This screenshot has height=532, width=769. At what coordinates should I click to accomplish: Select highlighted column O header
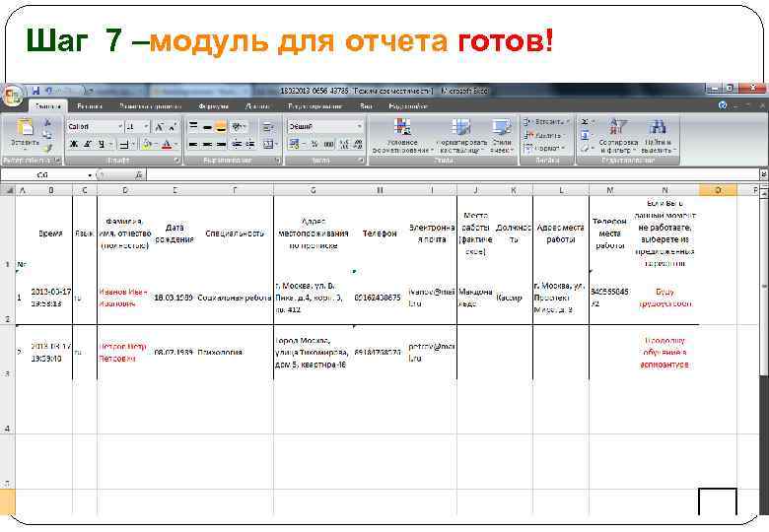tap(718, 190)
